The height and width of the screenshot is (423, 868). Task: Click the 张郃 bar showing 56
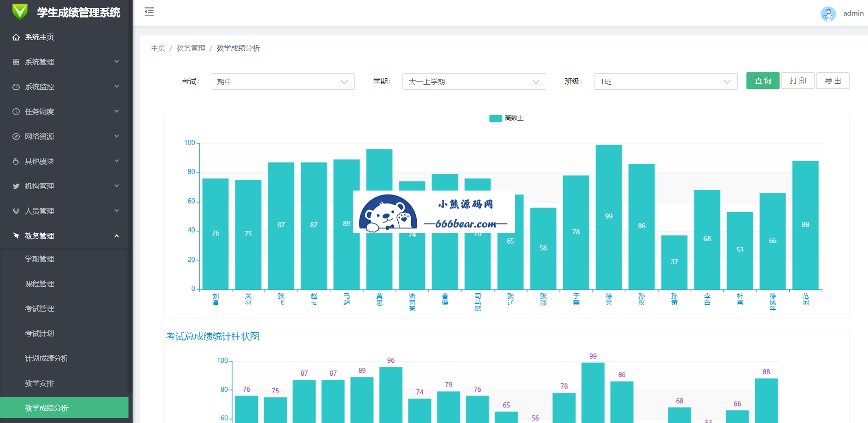pos(543,249)
